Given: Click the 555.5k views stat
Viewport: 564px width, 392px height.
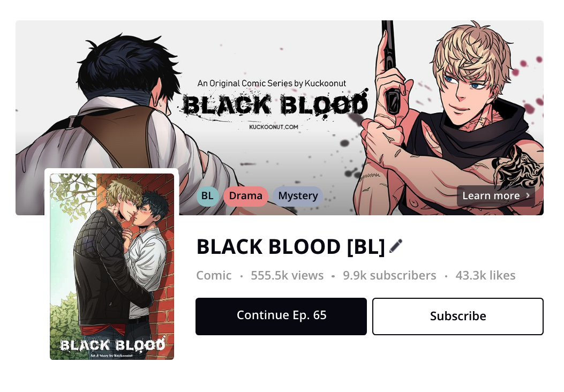Looking at the screenshot, I should click(287, 275).
